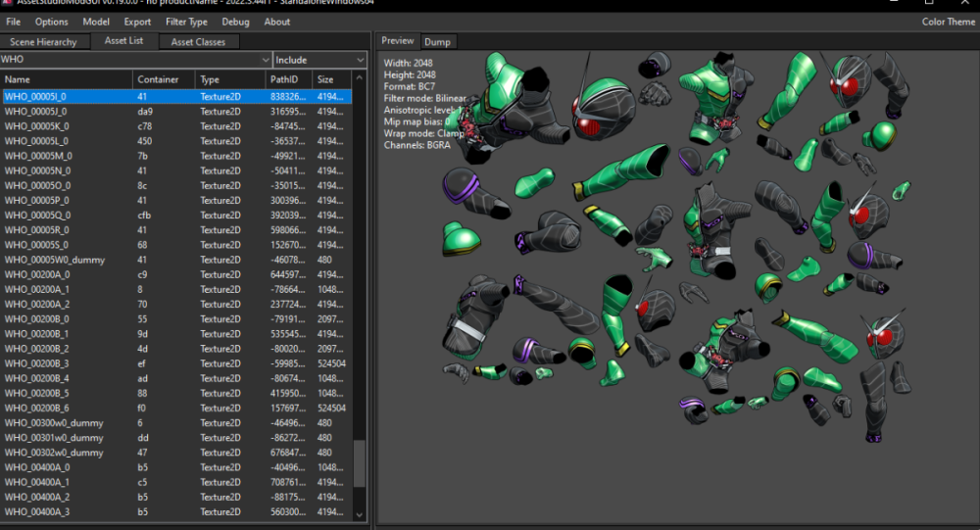The height and width of the screenshot is (530, 980).
Task: Open the Debug menu
Action: tap(235, 22)
